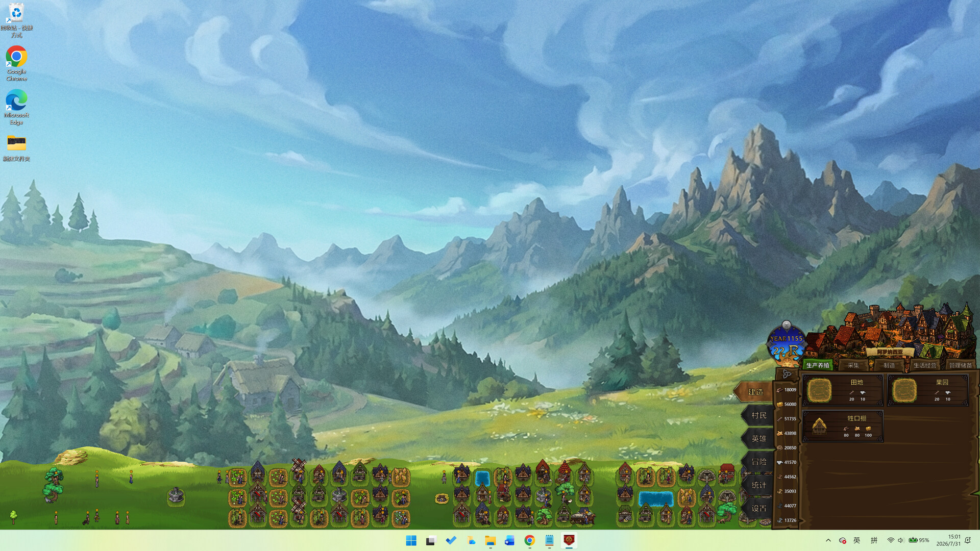Click the lone stone well on meadow

click(x=176, y=495)
